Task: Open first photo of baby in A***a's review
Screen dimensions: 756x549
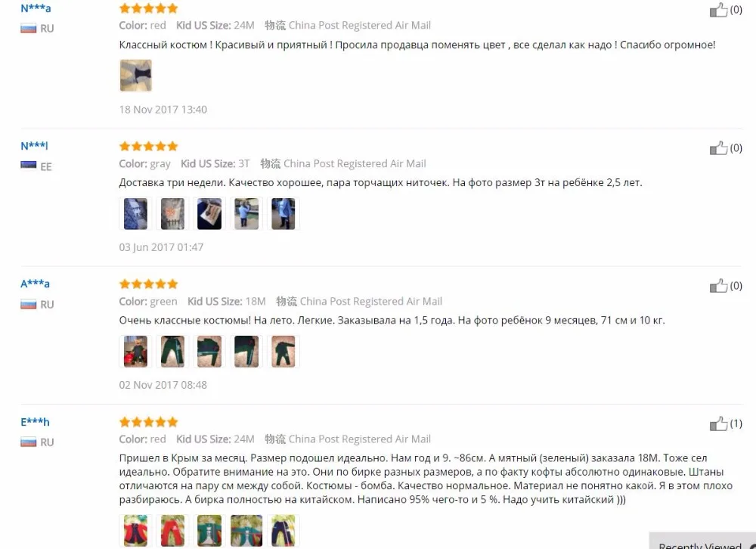Action: [136, 352]
